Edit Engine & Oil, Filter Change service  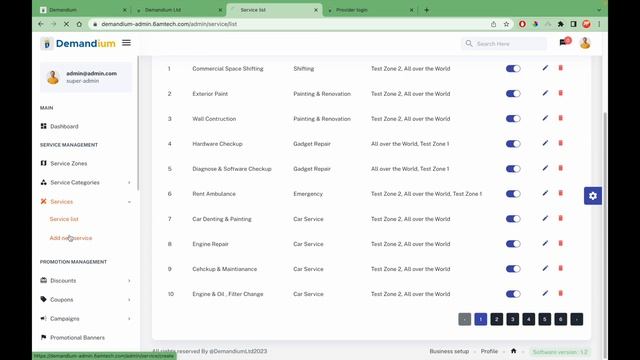pos(545,293)
